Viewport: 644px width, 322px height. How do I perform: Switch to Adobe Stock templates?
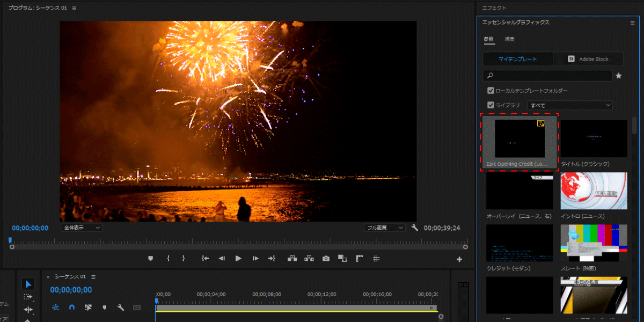click(x=589, y=59)
